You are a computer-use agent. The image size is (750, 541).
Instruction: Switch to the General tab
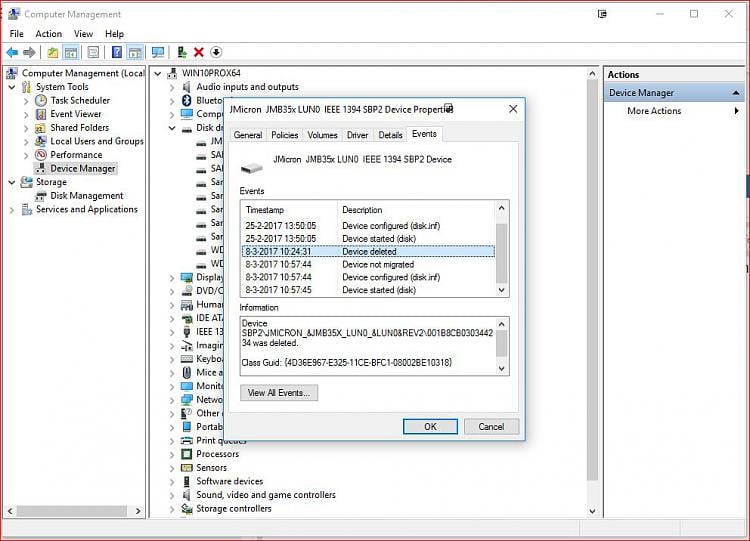248,135
